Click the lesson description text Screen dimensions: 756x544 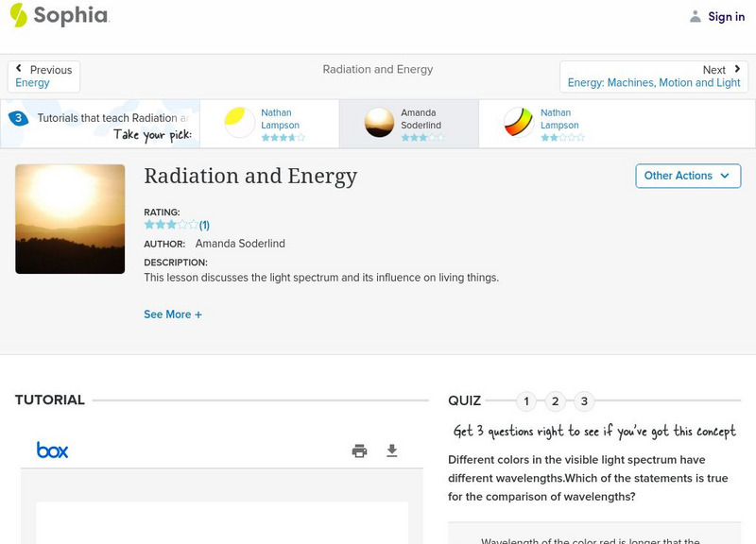tap(321, 278)
